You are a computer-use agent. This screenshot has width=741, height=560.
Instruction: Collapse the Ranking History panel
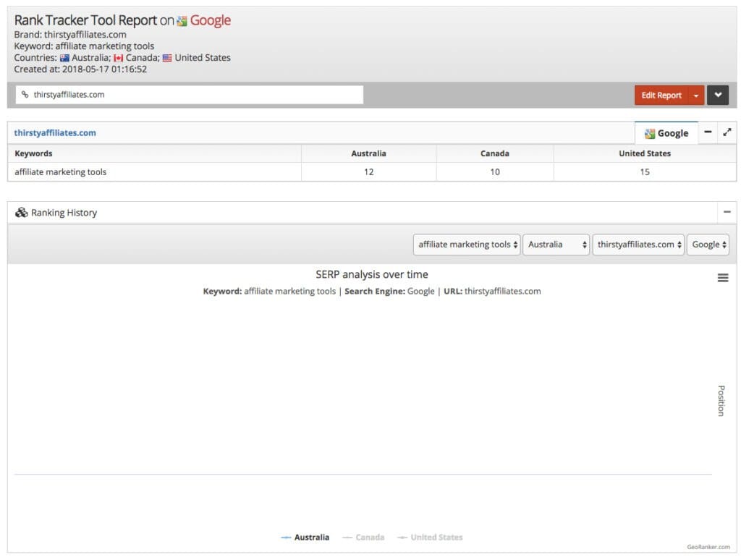tap(727, 212)
